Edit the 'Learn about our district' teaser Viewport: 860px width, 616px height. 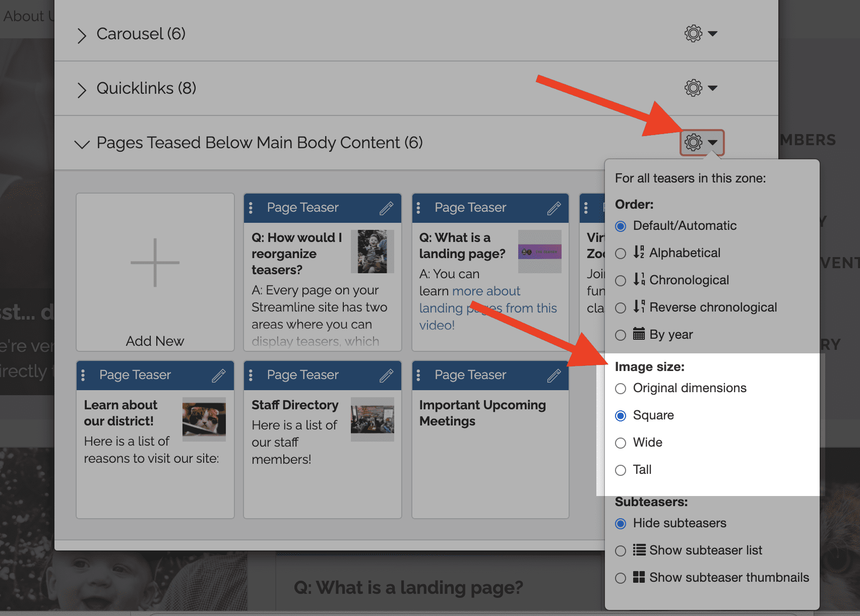pyautogui.click(x=219, y=376)
